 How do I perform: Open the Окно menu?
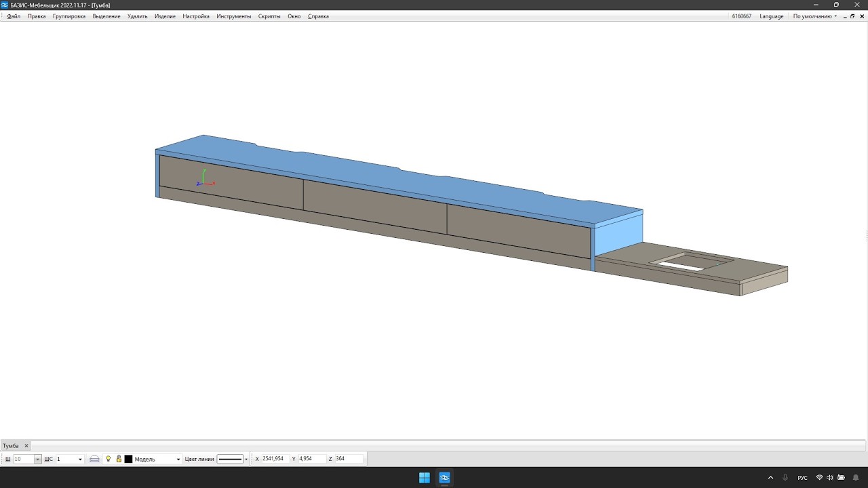294,16
